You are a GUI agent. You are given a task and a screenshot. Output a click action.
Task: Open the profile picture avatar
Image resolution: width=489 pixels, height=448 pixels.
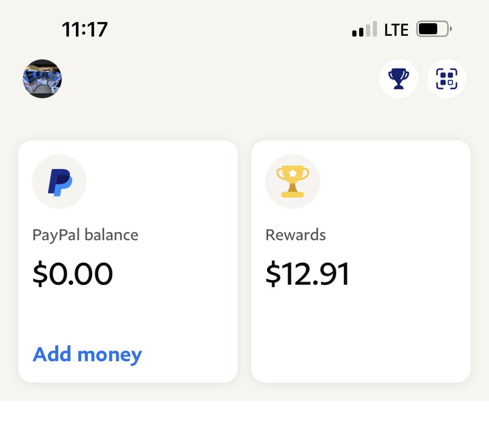pyautogui.click(x=42, y=79)
